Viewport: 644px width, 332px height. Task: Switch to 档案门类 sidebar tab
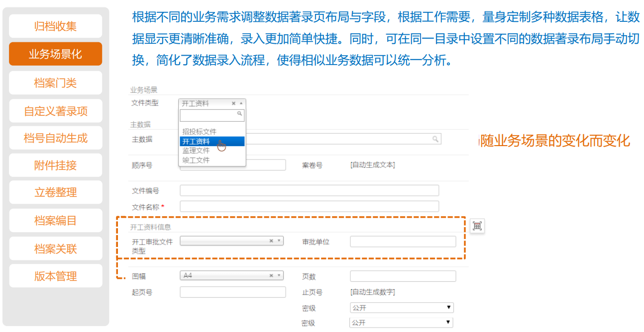55,83
